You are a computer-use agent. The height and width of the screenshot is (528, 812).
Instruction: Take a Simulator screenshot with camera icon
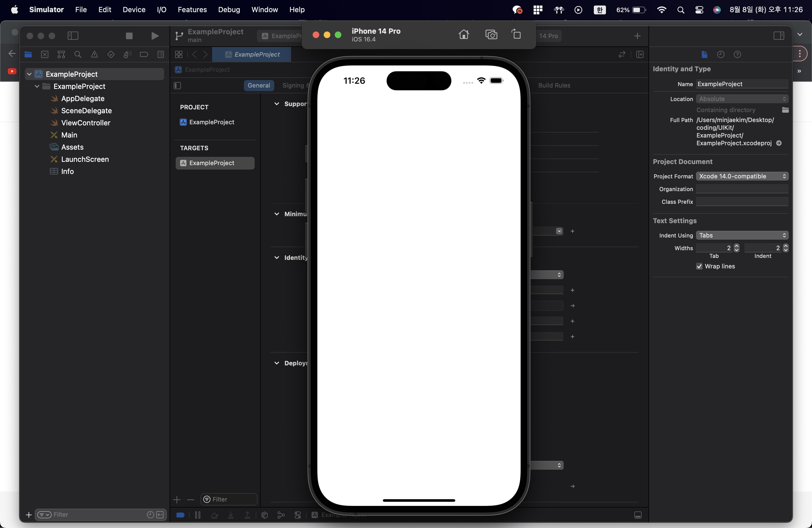coord(491,35)
